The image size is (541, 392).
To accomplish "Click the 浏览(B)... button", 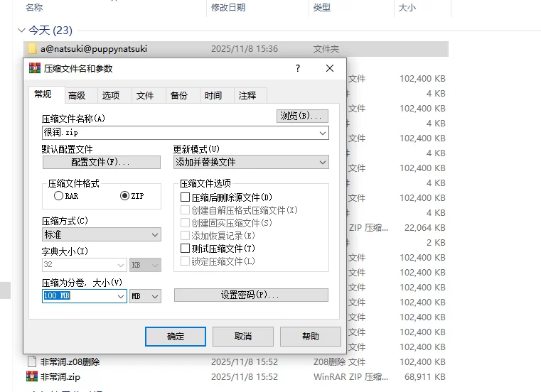I will click(302, 116).
